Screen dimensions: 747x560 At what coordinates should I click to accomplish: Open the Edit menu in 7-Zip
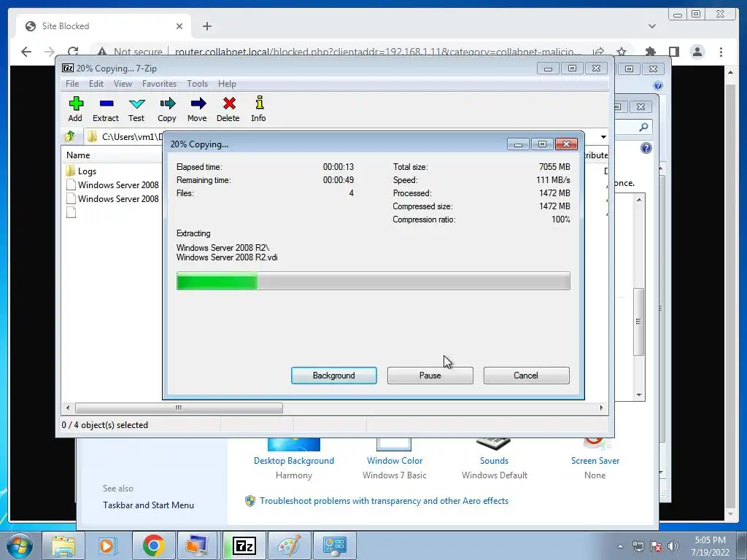(96, 84)
